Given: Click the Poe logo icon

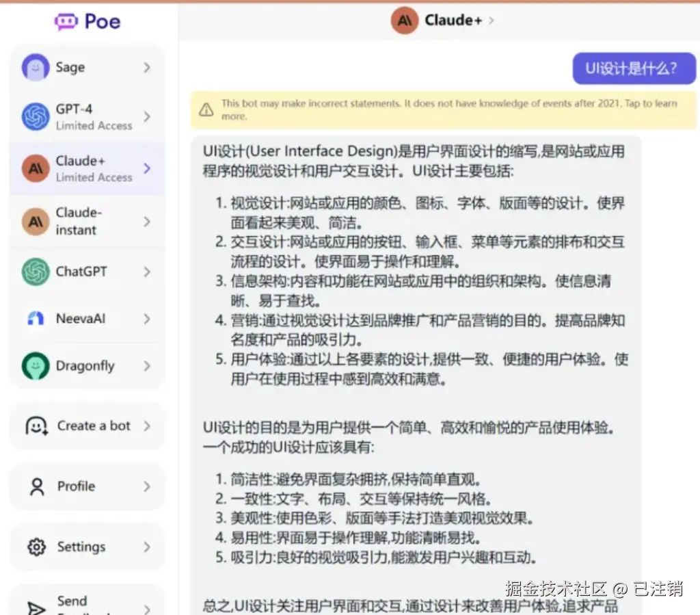Looking at the screenshot, I should pos(66,21).
